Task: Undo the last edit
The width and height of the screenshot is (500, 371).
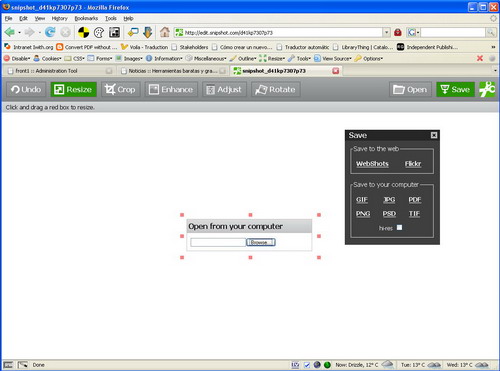Action: (x=26, y=89)
